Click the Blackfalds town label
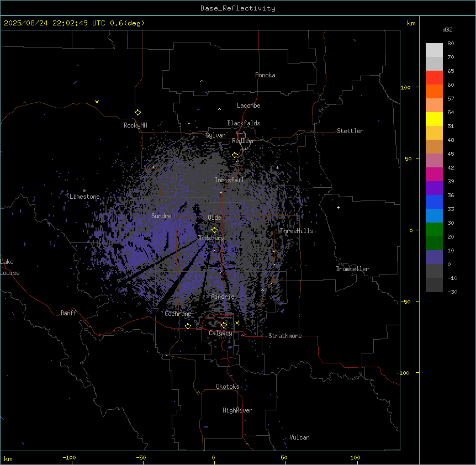 point(244,123)
